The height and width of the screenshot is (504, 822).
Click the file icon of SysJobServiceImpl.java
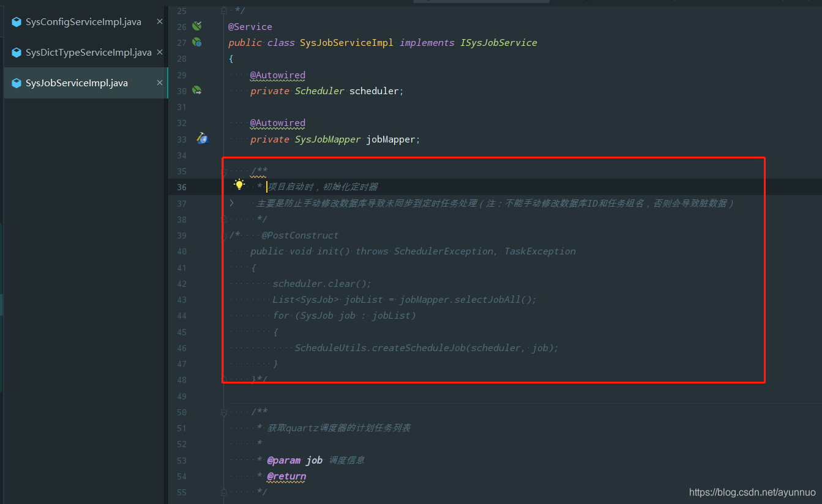pos(17,83)
